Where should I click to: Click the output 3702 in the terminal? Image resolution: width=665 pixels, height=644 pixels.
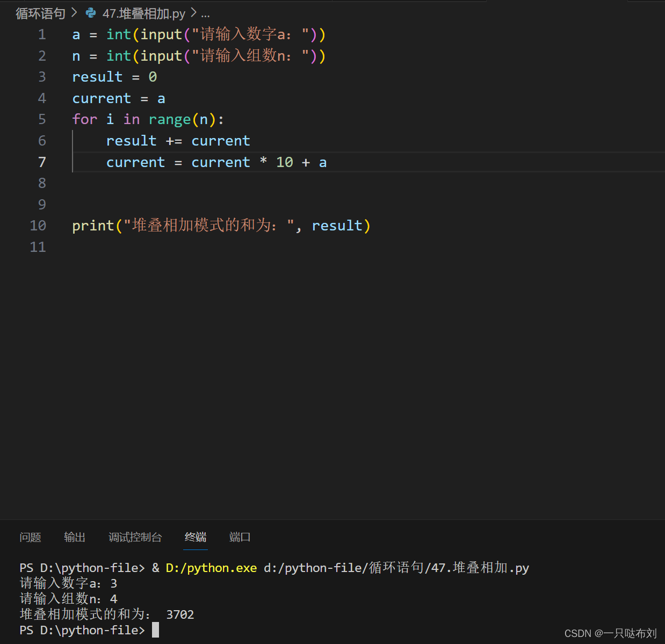(x=180, y=614)
